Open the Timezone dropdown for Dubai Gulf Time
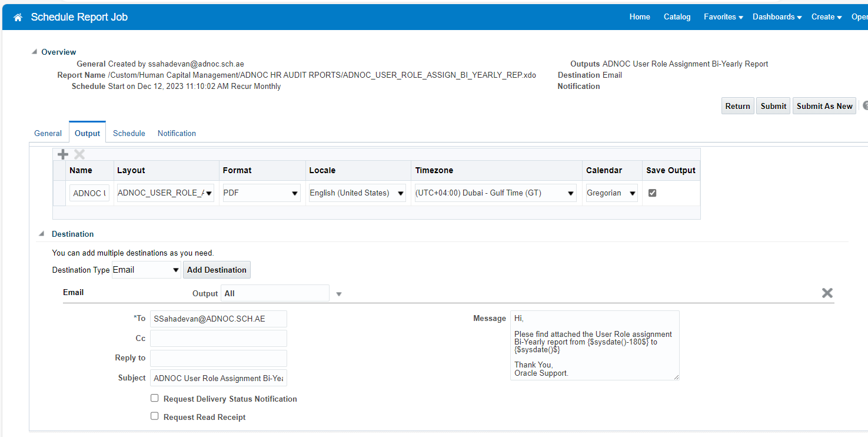 570,193
